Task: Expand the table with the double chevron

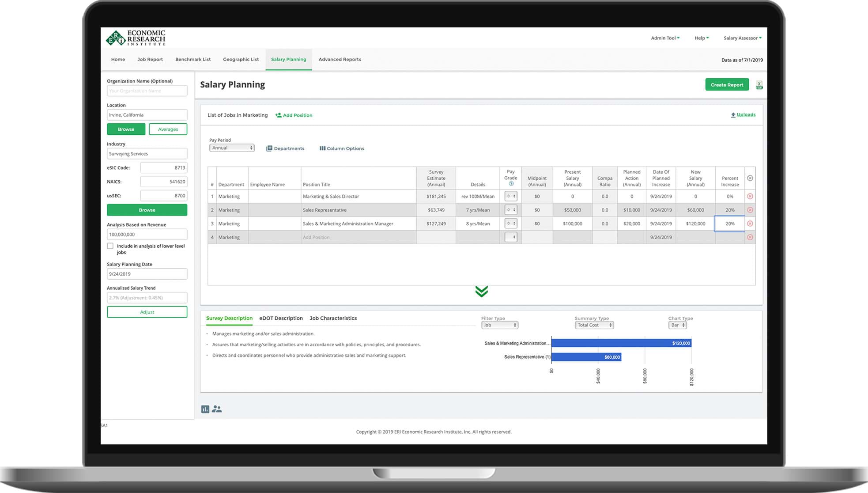Action: click(481, 291)
